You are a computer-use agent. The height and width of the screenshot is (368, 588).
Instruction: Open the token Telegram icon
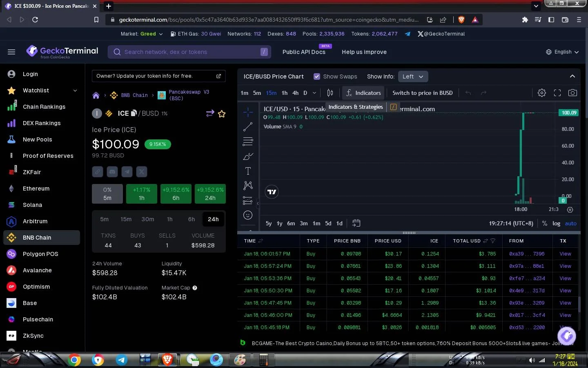[127, 172]
